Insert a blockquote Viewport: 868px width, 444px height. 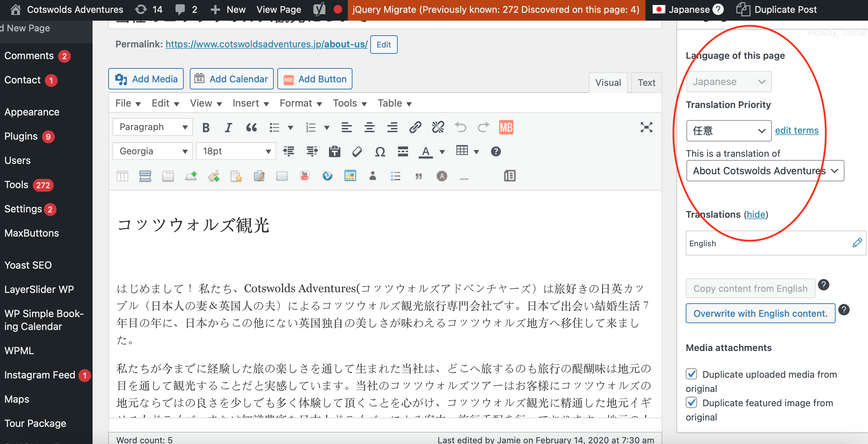(251, 127)
